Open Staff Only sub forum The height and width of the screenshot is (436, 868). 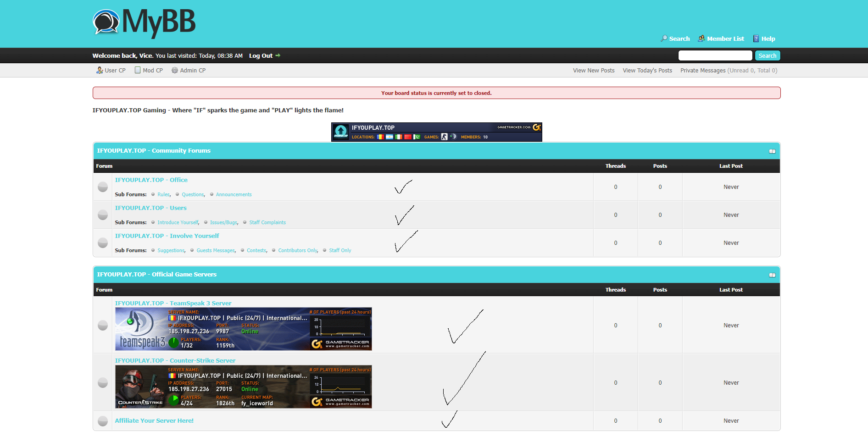(340, 251)
